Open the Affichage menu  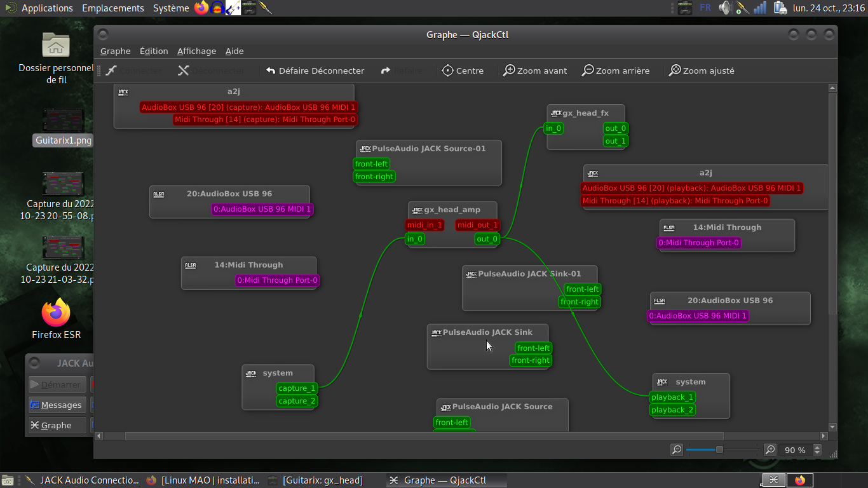click(196, 51)
